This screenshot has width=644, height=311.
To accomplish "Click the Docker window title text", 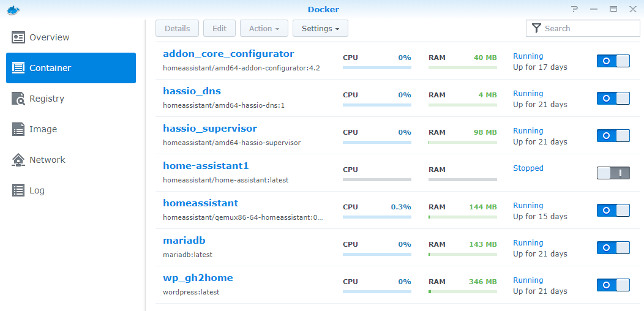I will [x=323, y=9].
